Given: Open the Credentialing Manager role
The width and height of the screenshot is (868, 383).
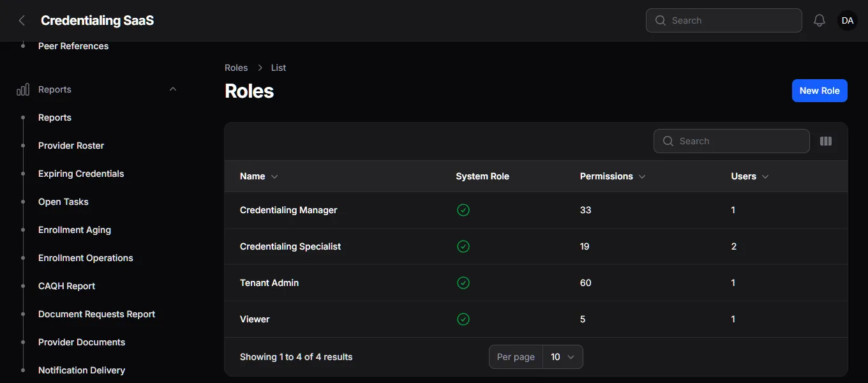Looking at the screenshot, I should (288, 210).
